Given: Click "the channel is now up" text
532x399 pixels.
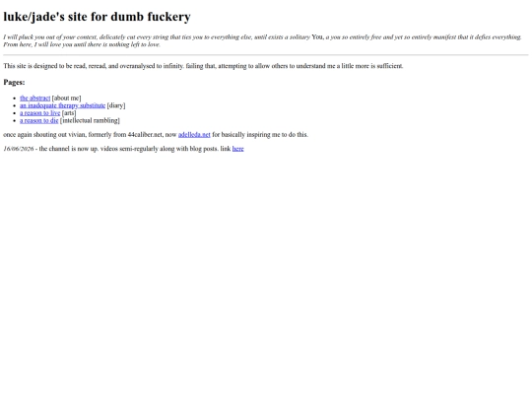Looking at the screenshot, I should coord(68,149).
